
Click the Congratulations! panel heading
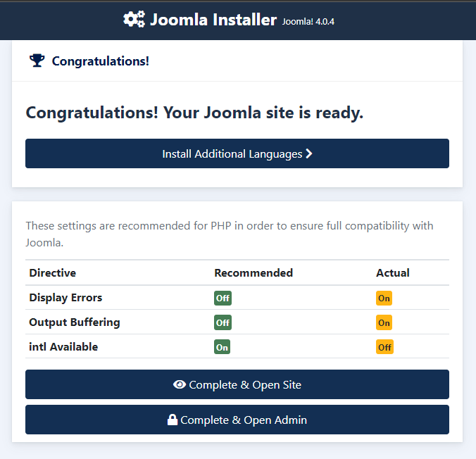[101, 61]
